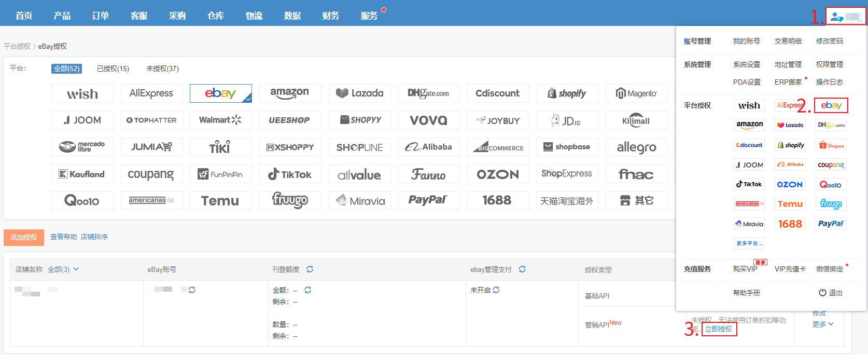Refresh the 未开启 payment status
Viewport: 868px width, 355px height.
point(496,290)
